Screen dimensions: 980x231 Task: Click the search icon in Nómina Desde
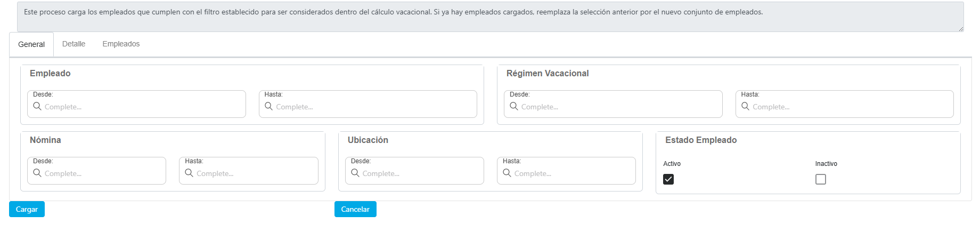(37, 173)
